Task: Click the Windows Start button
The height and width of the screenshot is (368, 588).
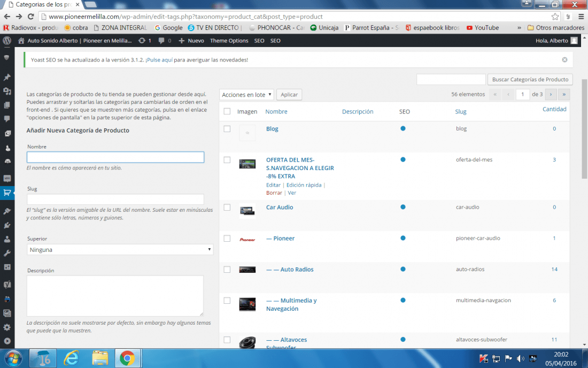Action: point(13,358)
